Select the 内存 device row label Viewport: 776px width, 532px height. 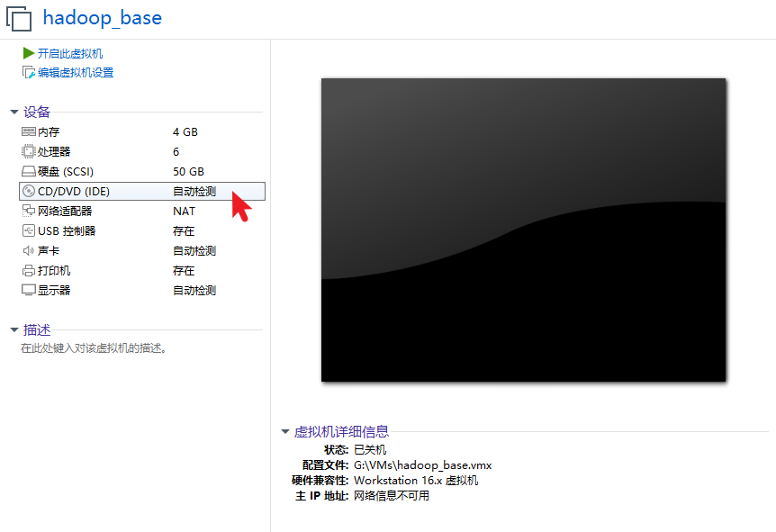pyautogui.click(x=49, y=132)
